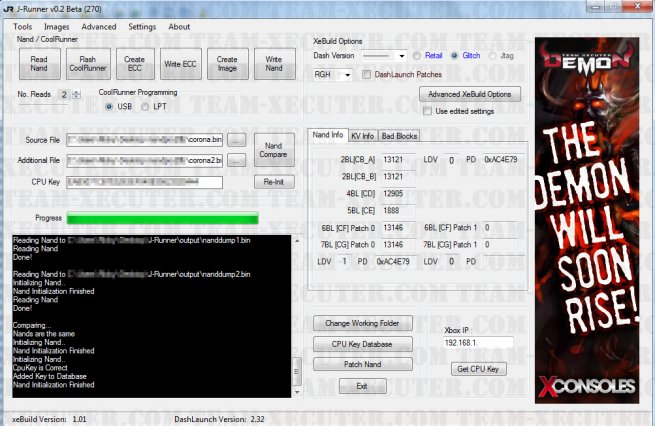Click inside the Xbox IP field
655x426 pixels.
tap(477, 343)
